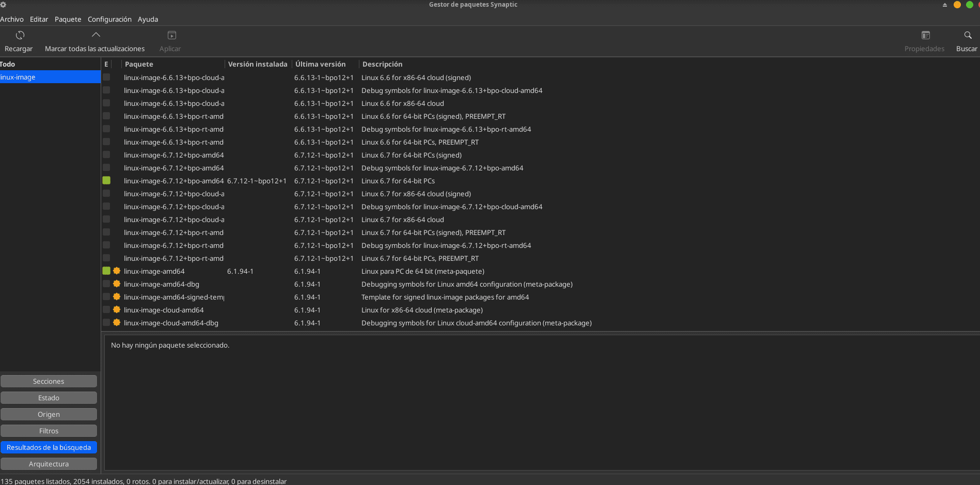Screen dimensions: 980x485
Task: Open the Paquete menu
Action: (x=68, y=19)
